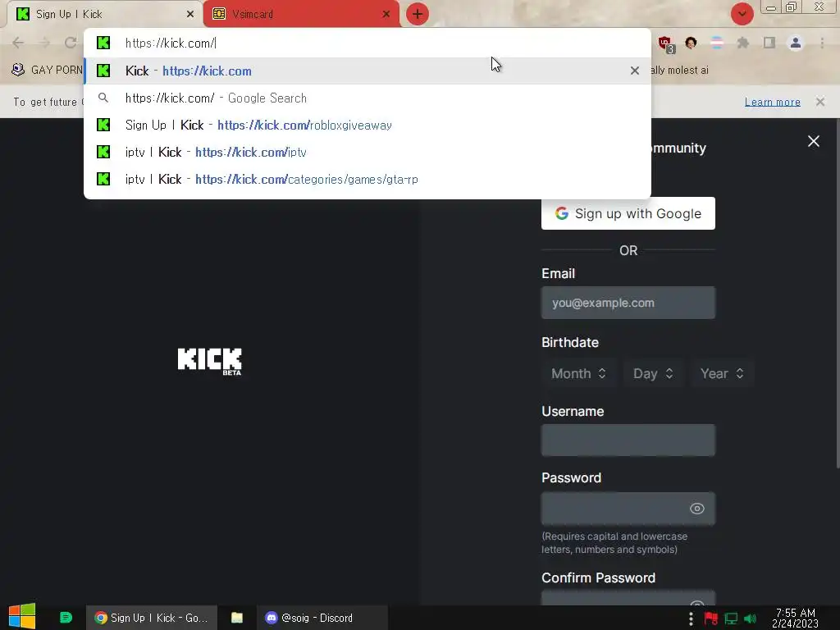Open the tab search dropdown arrow
Image resolution: width=840 pixels, height=630 pixels.
coord(742,14)
